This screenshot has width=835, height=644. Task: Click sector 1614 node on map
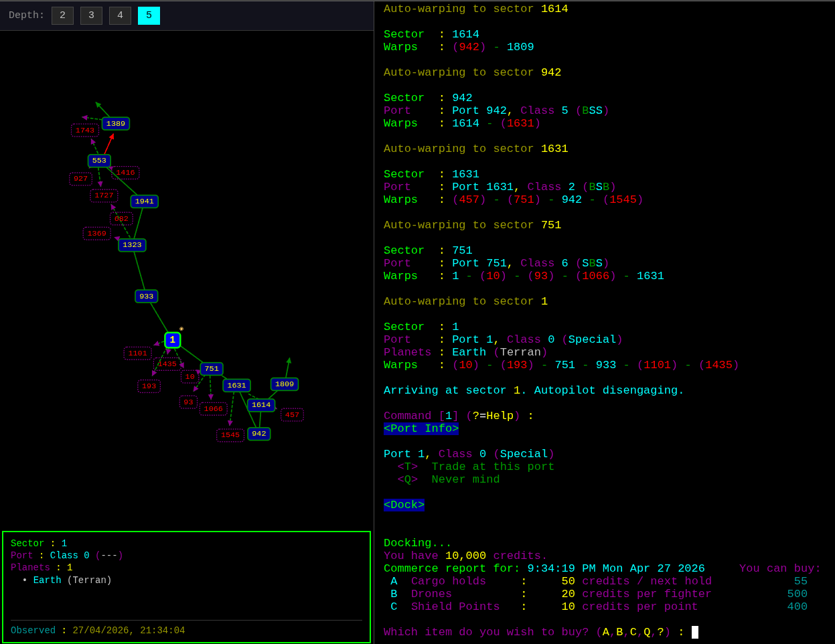[x=261, y=405]
